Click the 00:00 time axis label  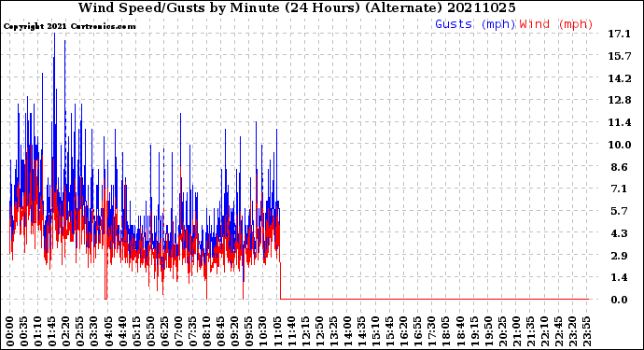[10, 331]
